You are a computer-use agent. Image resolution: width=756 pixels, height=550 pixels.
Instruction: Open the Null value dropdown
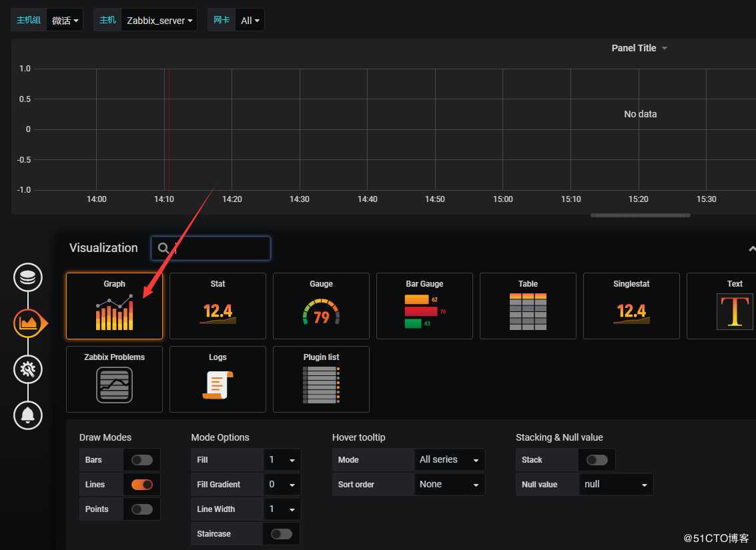coord(616,485)
